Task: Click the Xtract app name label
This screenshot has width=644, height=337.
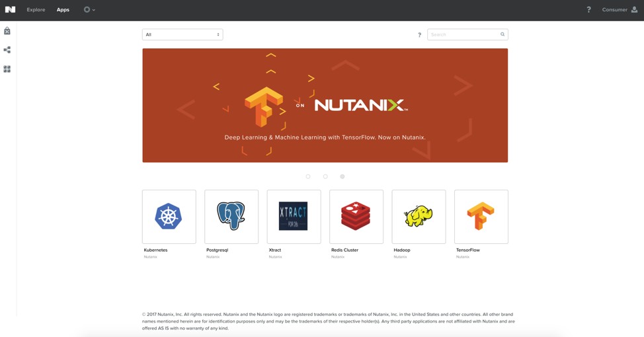Action: [275, 250]
